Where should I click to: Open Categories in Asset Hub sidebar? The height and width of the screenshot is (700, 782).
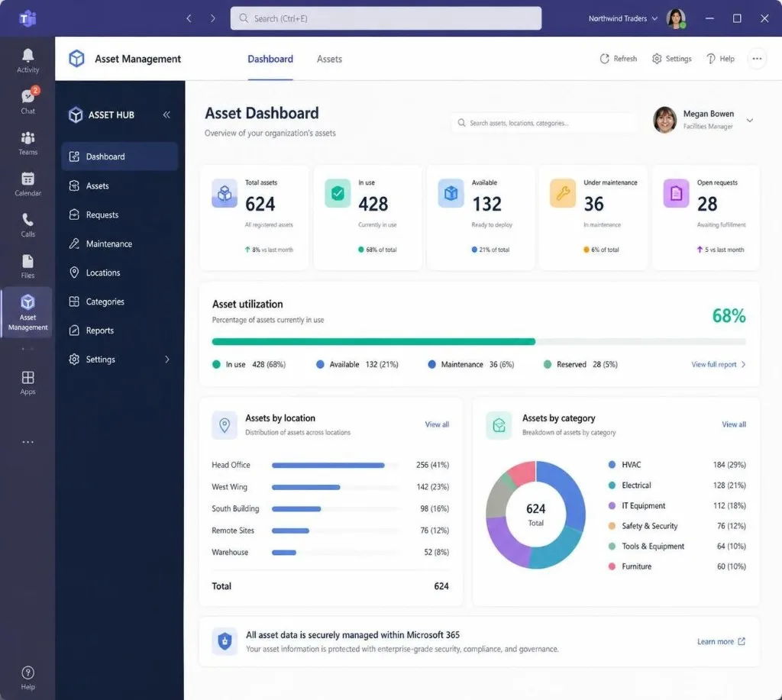[x=120, y=301]
